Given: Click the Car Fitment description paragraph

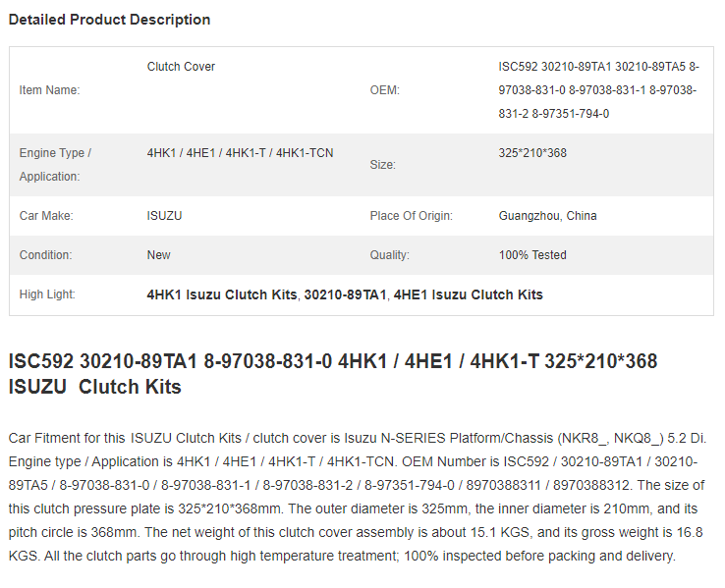Looking at the screenshot, I should coord(358,497).
